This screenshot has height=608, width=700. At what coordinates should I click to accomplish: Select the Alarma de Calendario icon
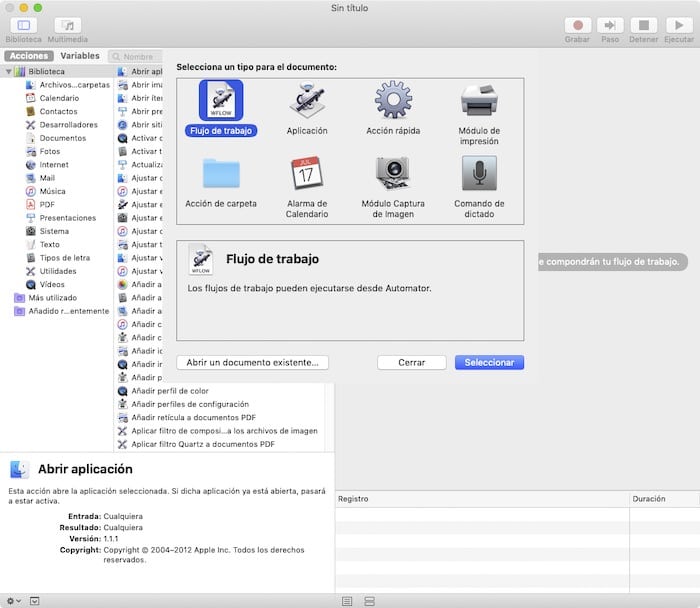click(307, 174)
